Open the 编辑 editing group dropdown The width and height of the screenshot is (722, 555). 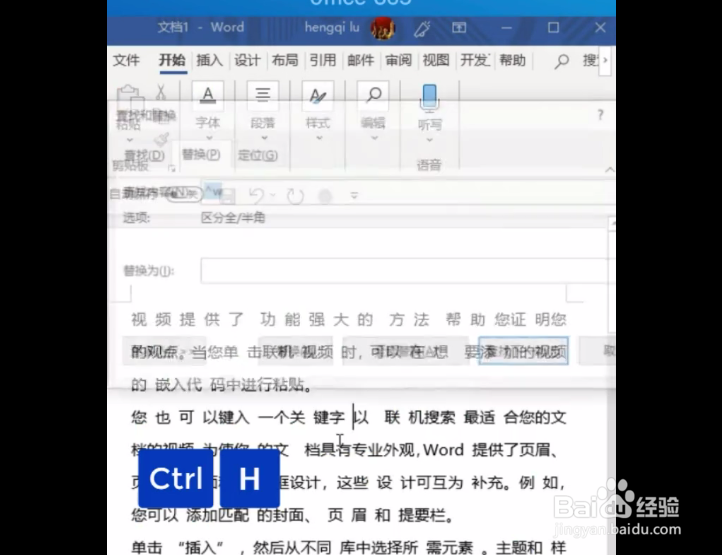374,138
